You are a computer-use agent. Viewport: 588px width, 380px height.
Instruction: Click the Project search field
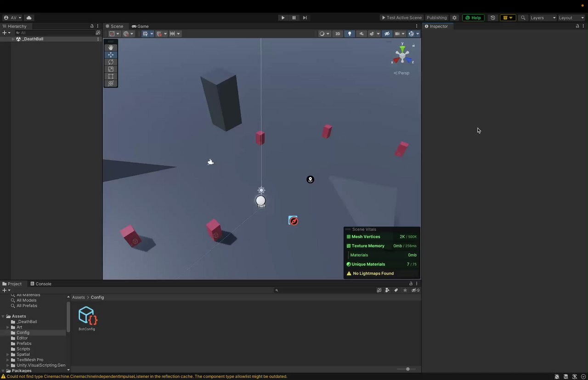(x=325, y=290)
